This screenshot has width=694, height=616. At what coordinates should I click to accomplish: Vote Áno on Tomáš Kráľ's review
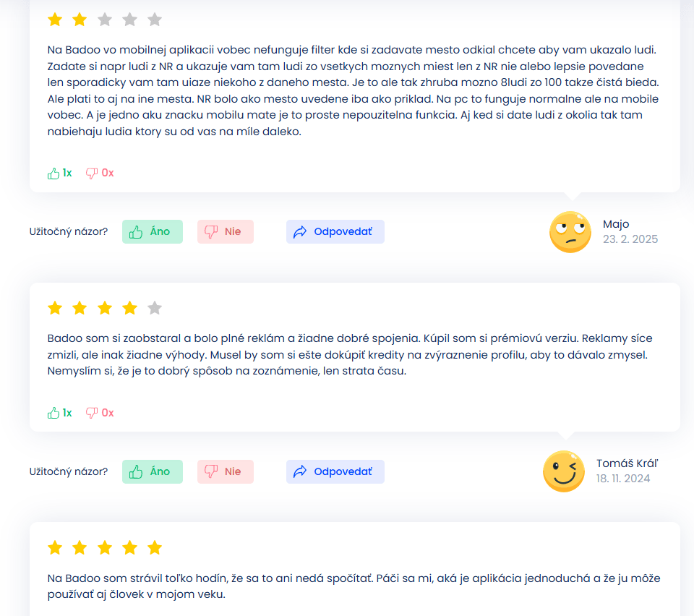pos(153,471)
